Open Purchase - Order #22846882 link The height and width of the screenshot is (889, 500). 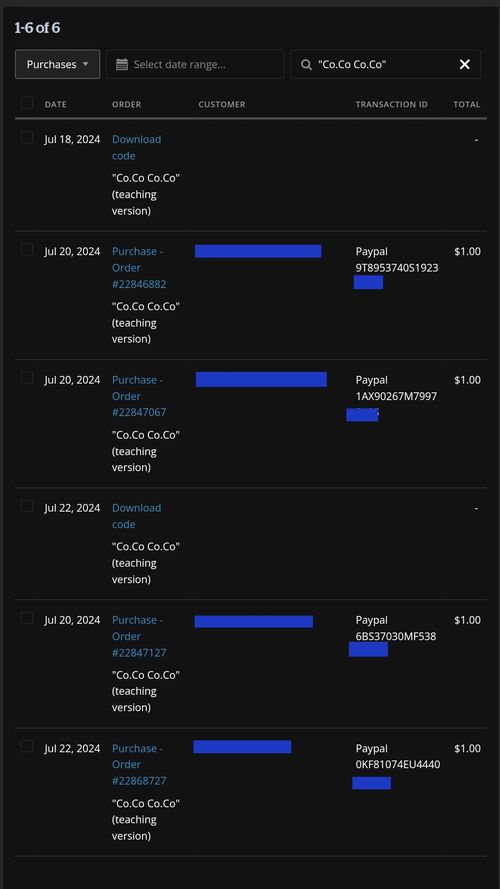tap(139, 268)
